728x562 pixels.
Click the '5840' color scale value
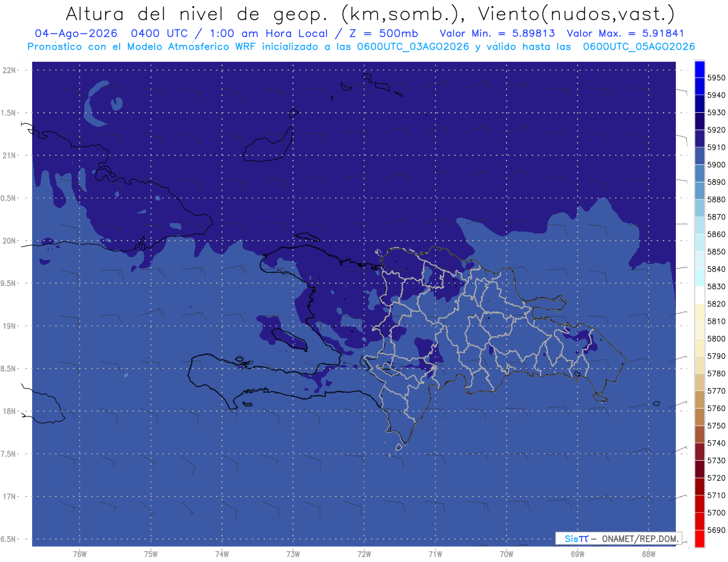pos(716,269)
